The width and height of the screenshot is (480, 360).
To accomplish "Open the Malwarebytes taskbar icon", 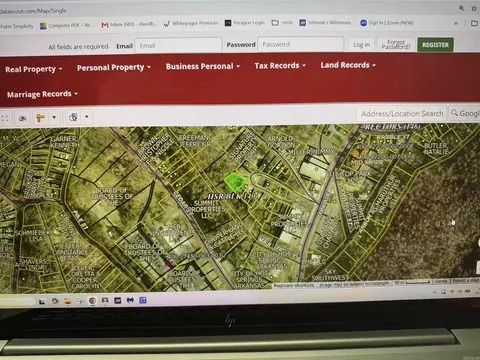I will pos(130,300).
